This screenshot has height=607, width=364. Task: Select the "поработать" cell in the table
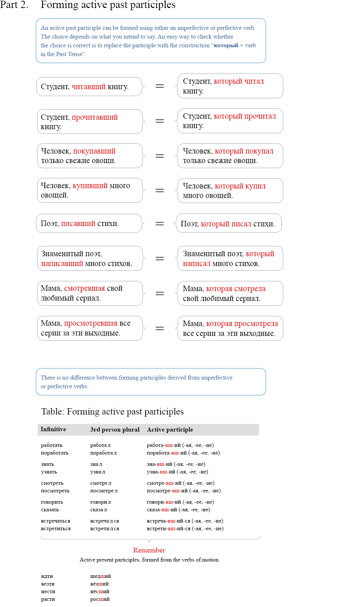(x=55, y=453)
